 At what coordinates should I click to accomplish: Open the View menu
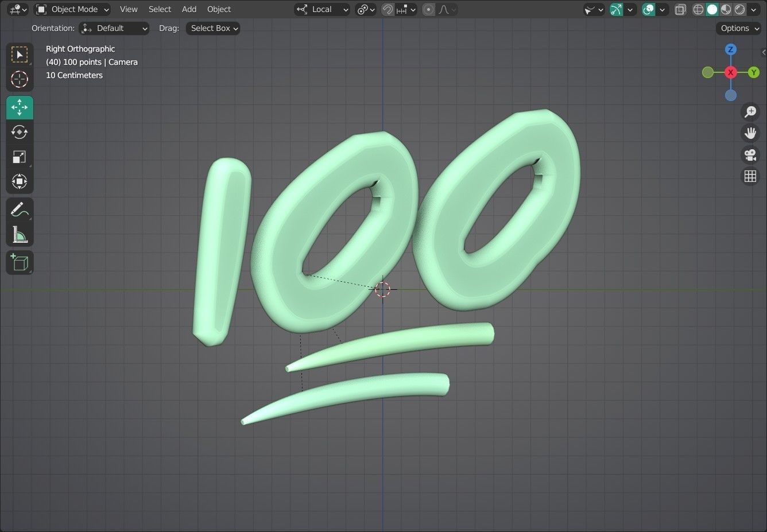point(129,9)
